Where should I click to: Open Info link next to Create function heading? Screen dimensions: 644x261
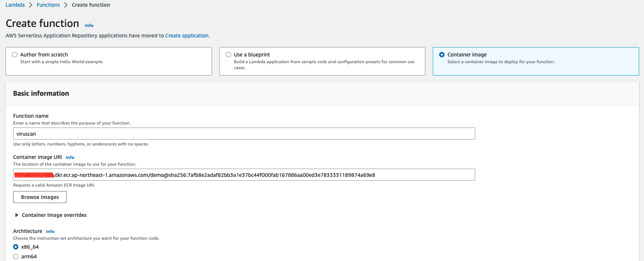pos(89,25)
